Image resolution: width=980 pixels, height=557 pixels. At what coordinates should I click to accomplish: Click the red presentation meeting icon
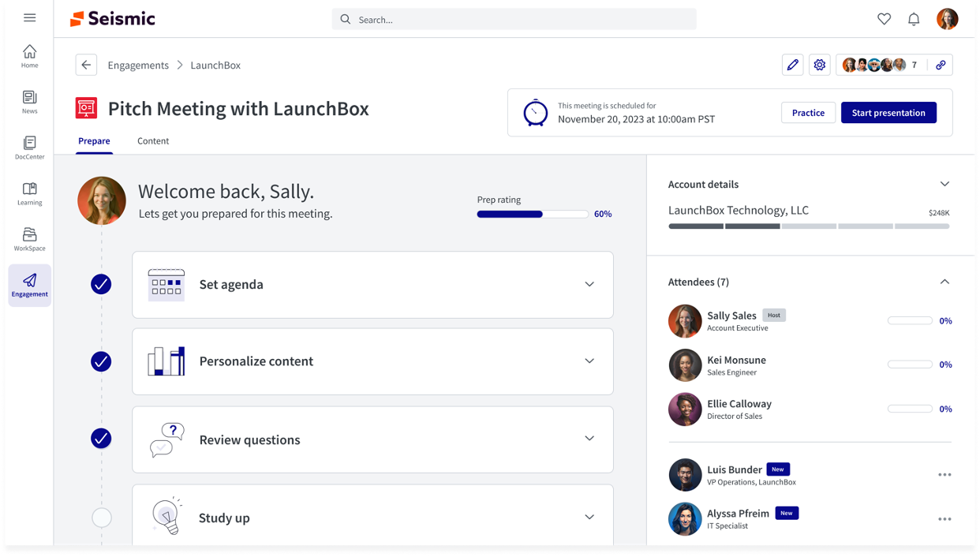coord(86,108)
